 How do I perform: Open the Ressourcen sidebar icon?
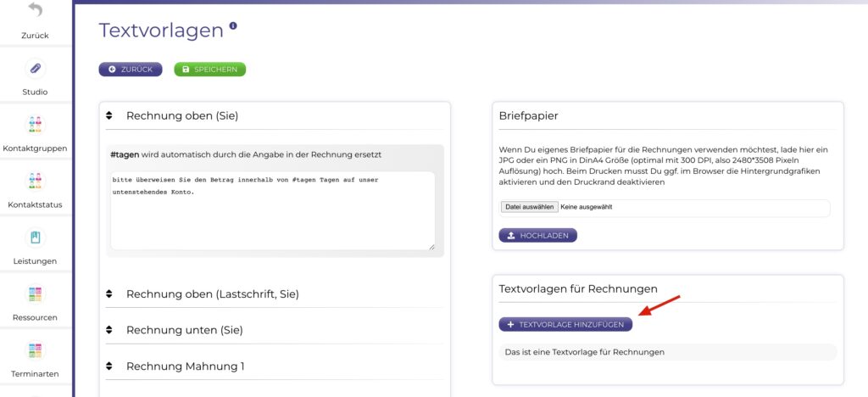[x=36, y=294]
